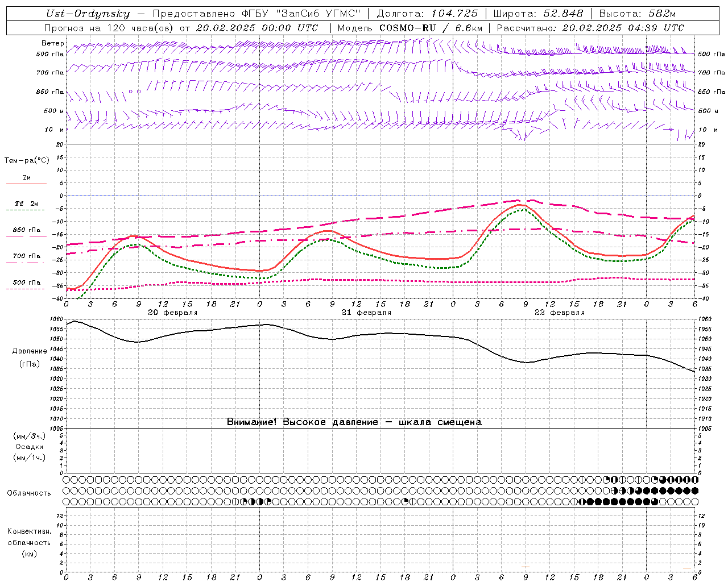Click the 'Осадки' precipitation label
The image size is (728, 582).
click(x=30, y=447)
